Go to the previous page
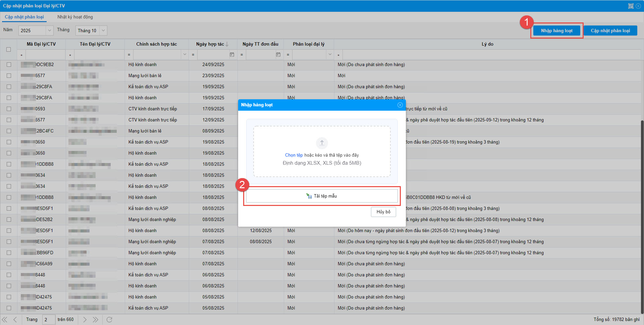Screen dimensions: 644x325 pyautogui.click(x=15, y=320)
